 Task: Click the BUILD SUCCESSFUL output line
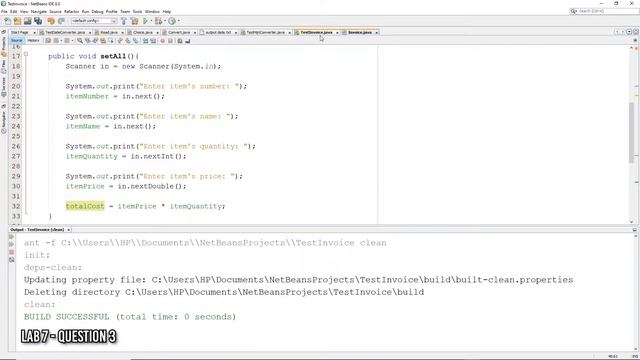[x=130, y=317]
